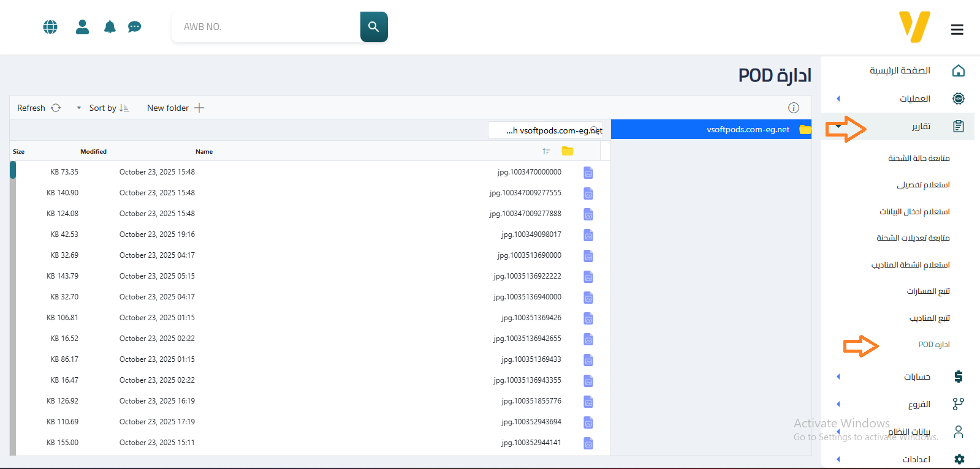Click the AWB NO. input field
Screen dimensions: 980x469
[266, 27]
